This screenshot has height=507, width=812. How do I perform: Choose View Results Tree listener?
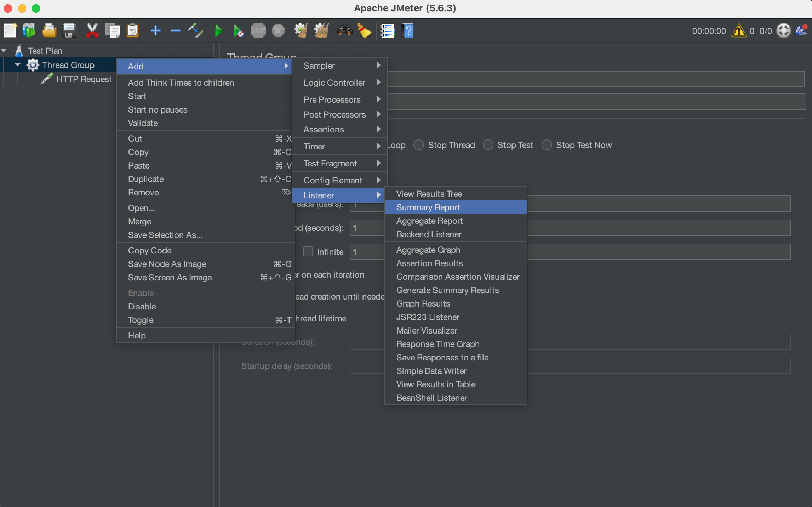tap(456, 194)
